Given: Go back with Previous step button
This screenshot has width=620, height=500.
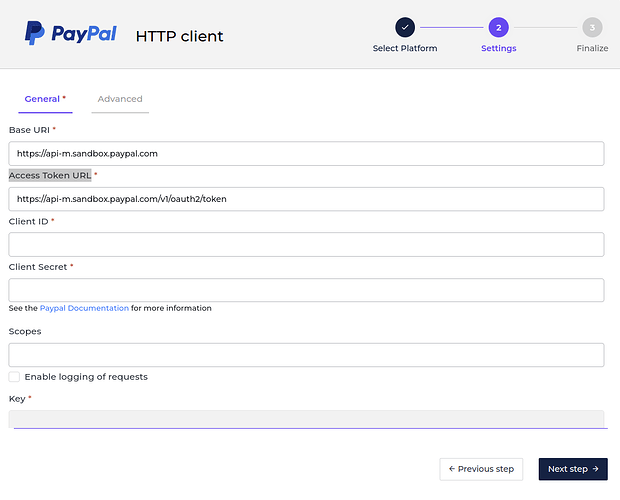Looking at the screenshot, I should [x=481, y=469].
